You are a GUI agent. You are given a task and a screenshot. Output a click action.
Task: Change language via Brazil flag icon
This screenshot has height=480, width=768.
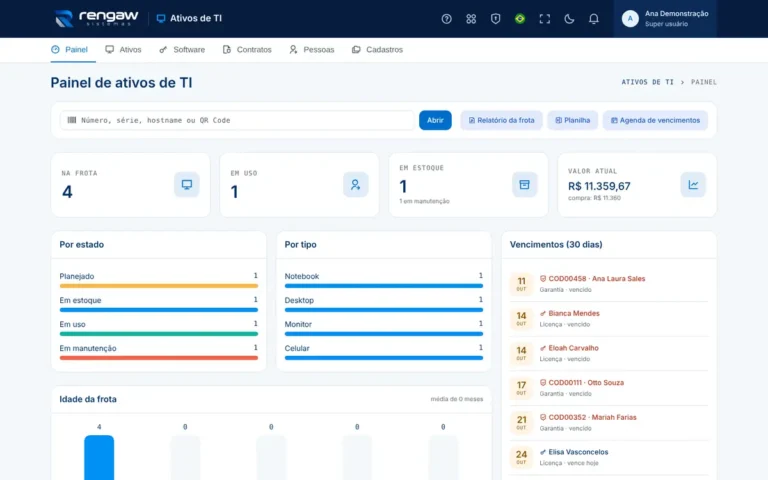point(520,19)
